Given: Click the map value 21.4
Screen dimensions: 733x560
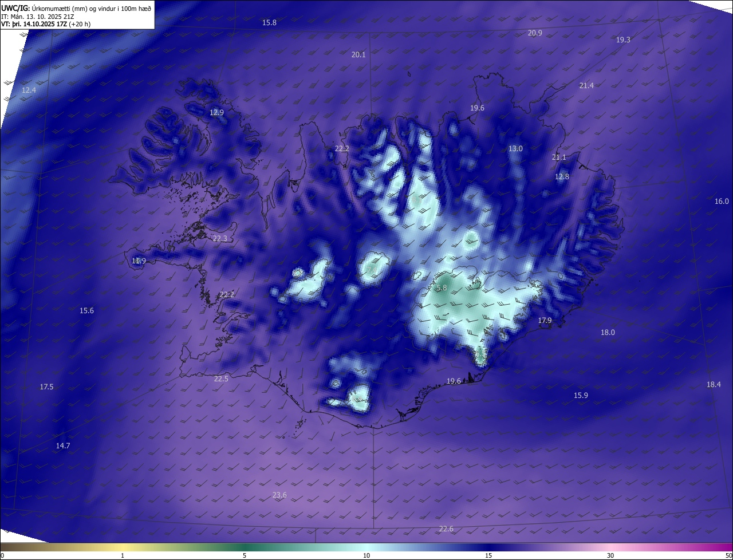Looking at the screenshot, I should [586, 85].
